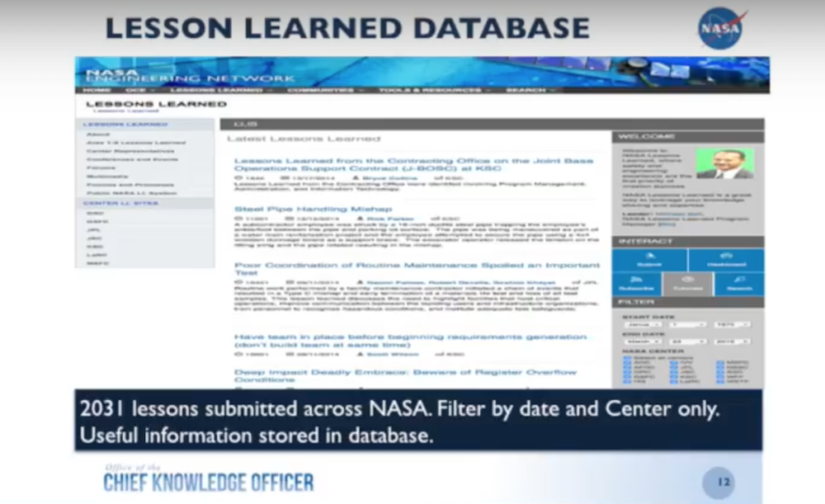Click the About sidebar link
This screenshot has width=825, height=504.
[x=98, y=134]
